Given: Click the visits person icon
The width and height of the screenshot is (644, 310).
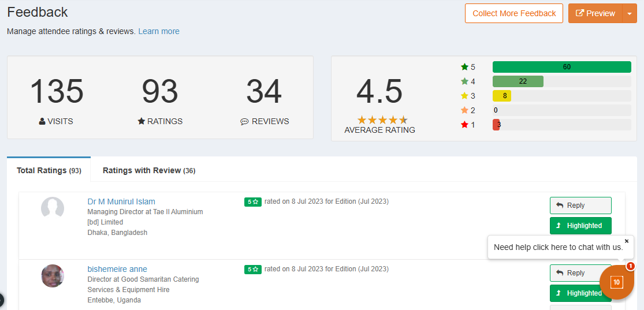Looking at the screenshot, I should point(42,122).
